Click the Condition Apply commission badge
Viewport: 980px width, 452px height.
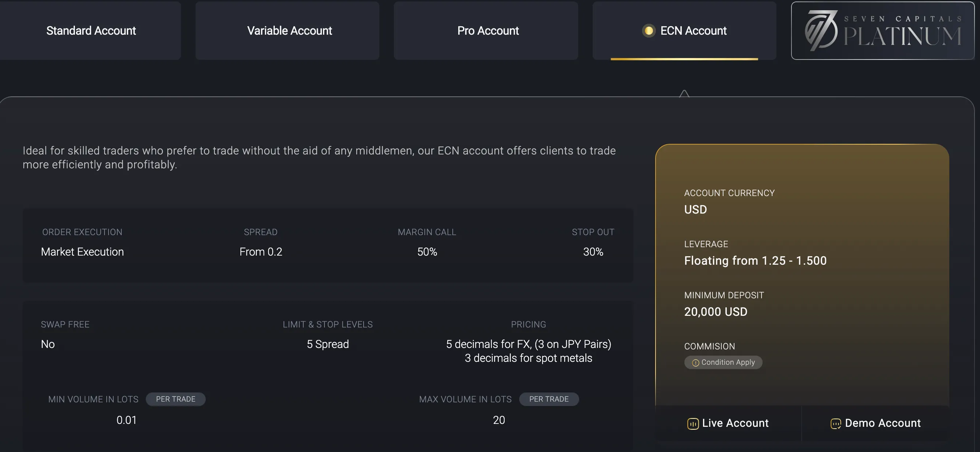[723, 362]
